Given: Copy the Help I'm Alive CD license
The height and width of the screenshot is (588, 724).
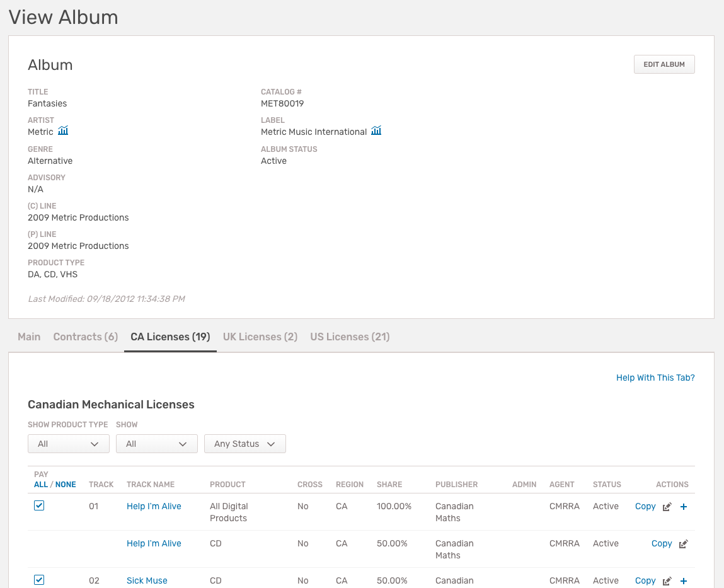Looking at the screenshot, I should 661,543.
